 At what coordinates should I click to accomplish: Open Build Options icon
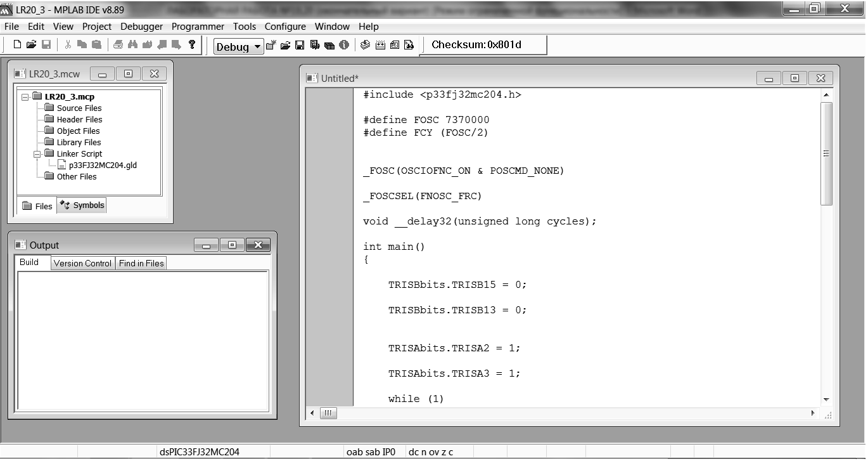click(314, 45)
